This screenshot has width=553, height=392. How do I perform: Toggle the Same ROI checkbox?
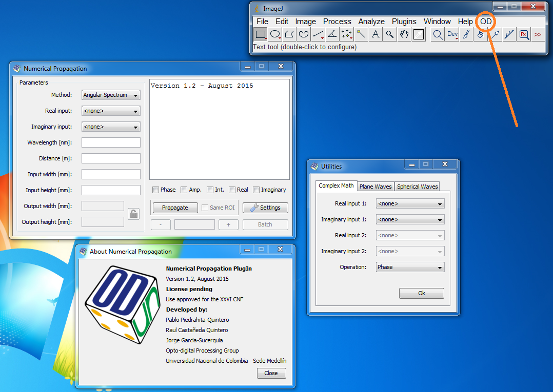(x=205, y=208)
